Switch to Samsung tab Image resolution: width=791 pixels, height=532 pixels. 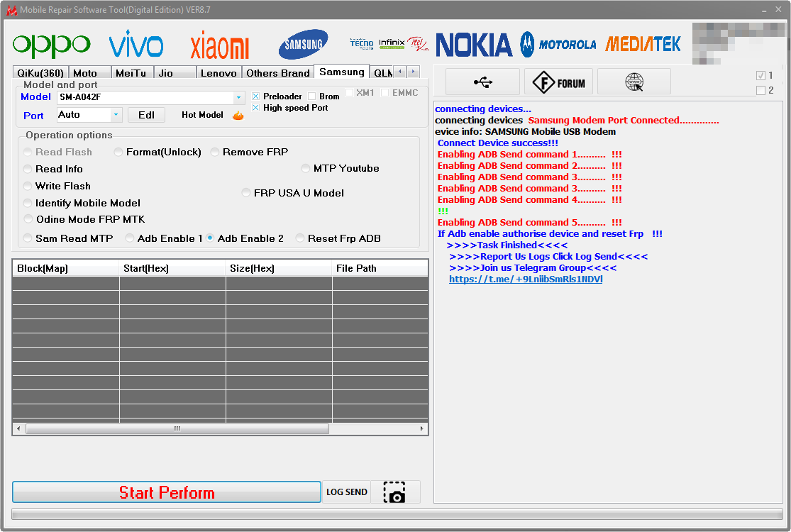coord(341,72)
